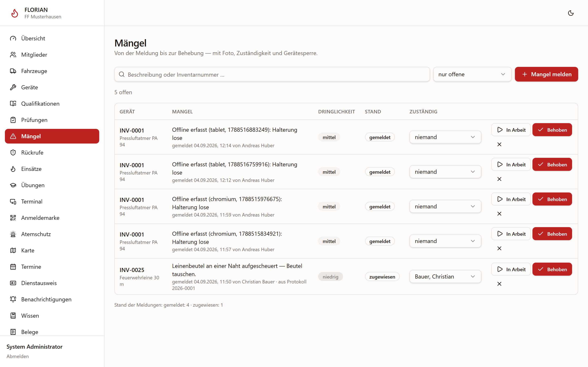This screenshot has width=588, height=367.
Task: Click the X icon in the INV-0025 row
Action: 499,284
